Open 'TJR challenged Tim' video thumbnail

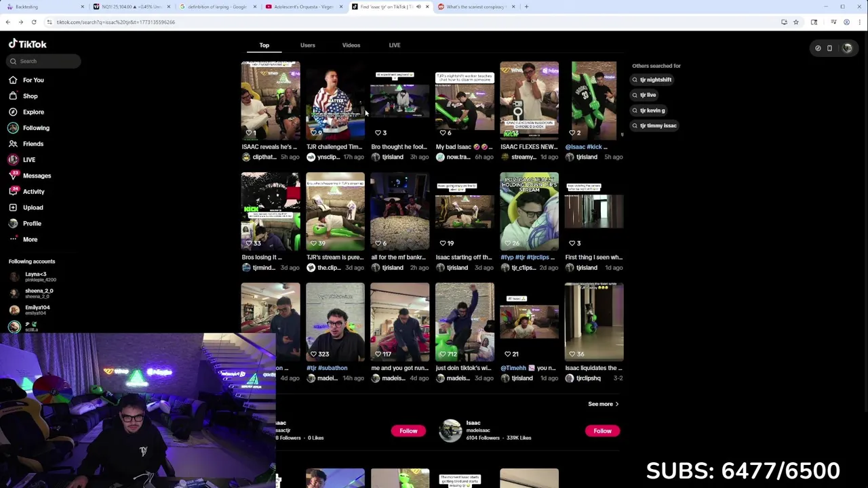click(335, 101)
